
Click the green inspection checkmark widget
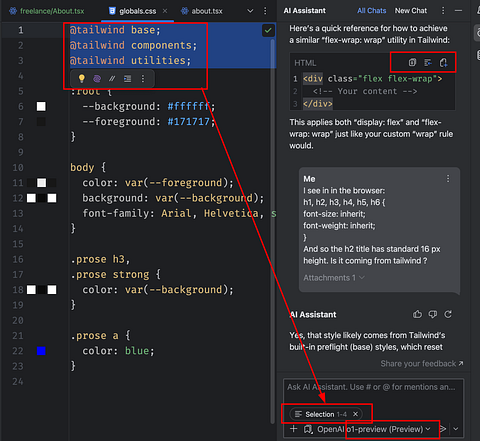(x=268, y=31)
